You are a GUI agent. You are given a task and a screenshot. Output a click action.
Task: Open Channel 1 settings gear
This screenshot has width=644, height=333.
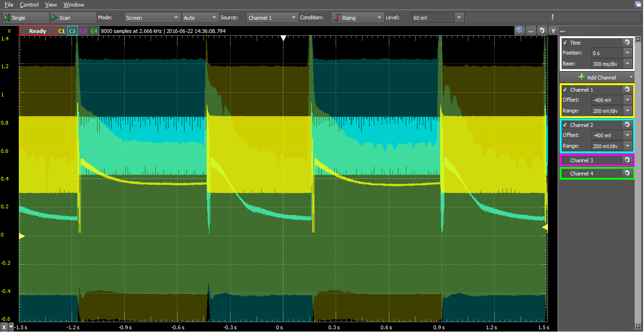(x=627, y=89)
